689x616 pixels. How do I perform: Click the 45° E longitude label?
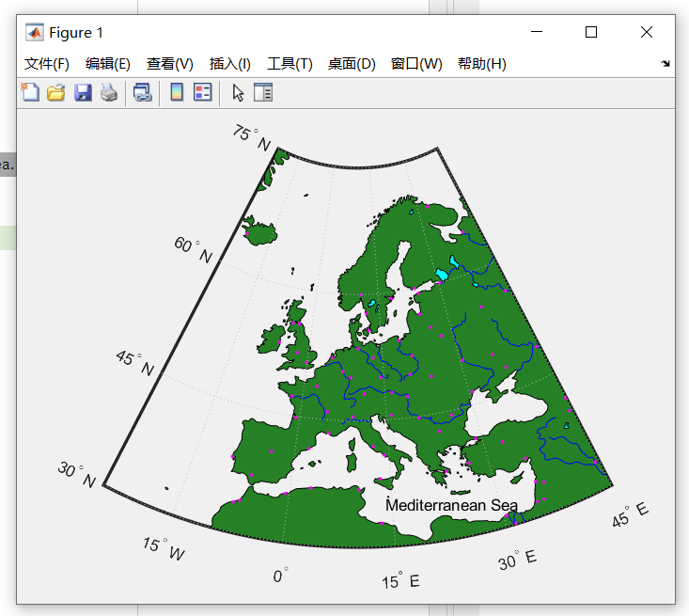coord(630,515)
